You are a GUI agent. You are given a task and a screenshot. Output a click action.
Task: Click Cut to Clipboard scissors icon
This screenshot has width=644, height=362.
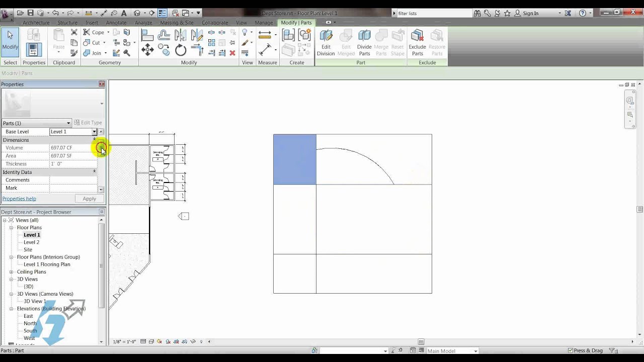pyautogui.click(x=74, y=32)
